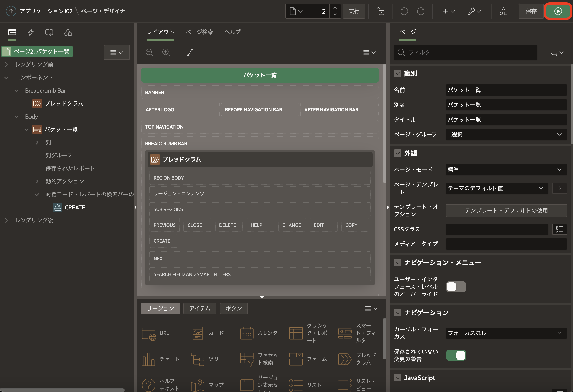Click the green run page play icon

point(558,11)
